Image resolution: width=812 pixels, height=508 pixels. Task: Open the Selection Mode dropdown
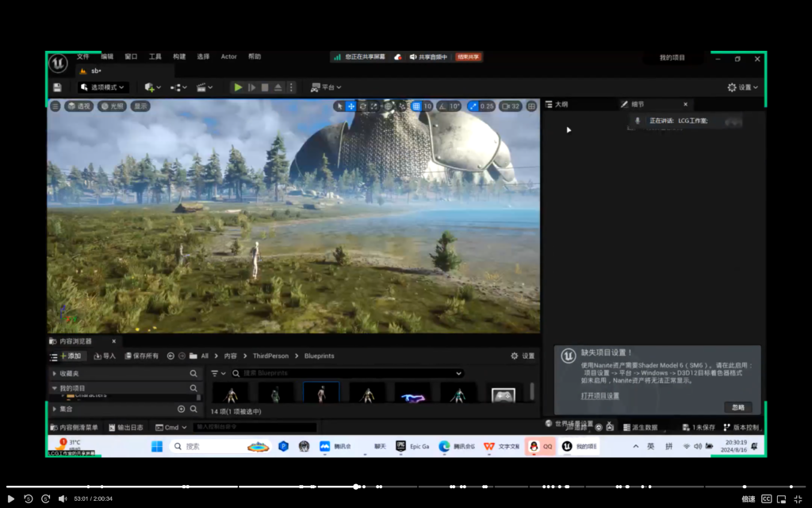pos(102,87)
